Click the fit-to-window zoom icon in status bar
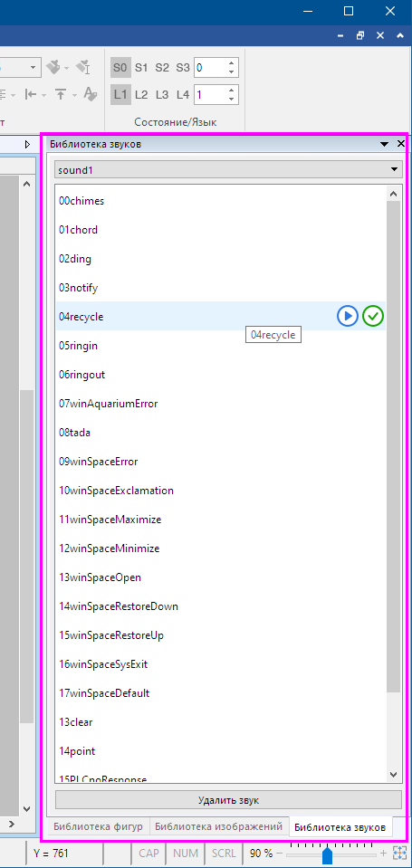 point(399,853)
